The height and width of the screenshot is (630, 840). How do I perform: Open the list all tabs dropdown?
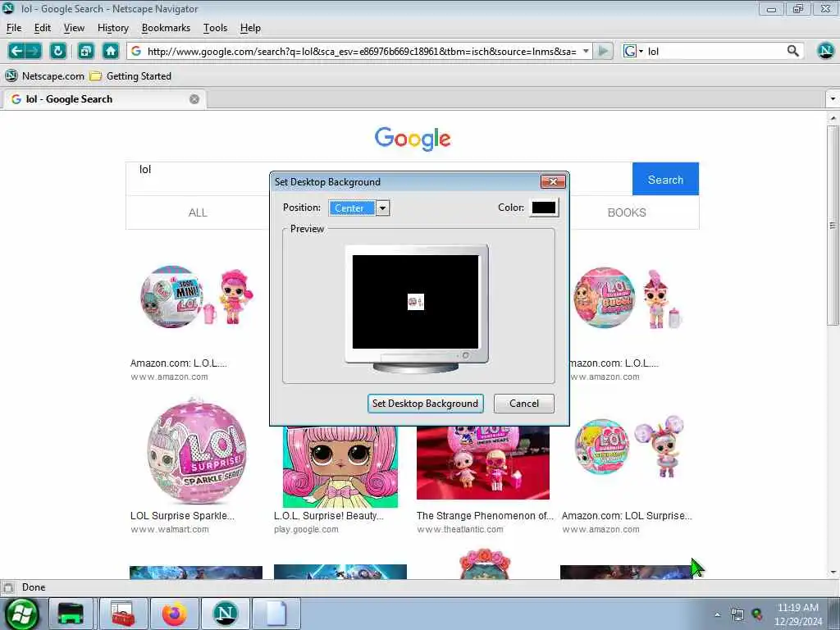point(832,99)
